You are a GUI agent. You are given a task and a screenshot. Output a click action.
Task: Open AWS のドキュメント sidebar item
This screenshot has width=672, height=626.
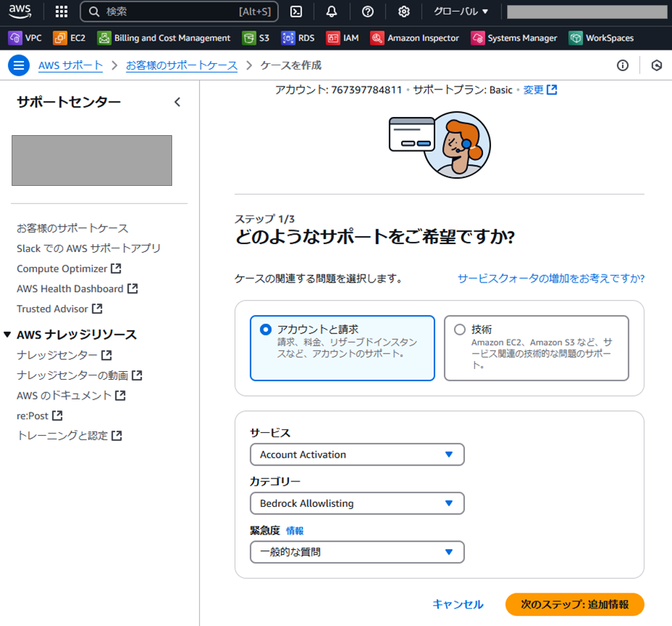coord(64,396)
